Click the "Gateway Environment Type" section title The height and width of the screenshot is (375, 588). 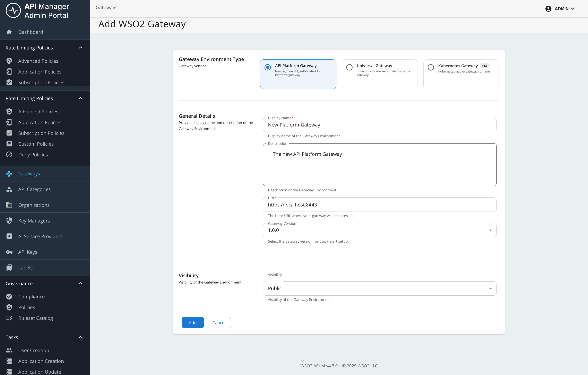click(x=211, y=59)
